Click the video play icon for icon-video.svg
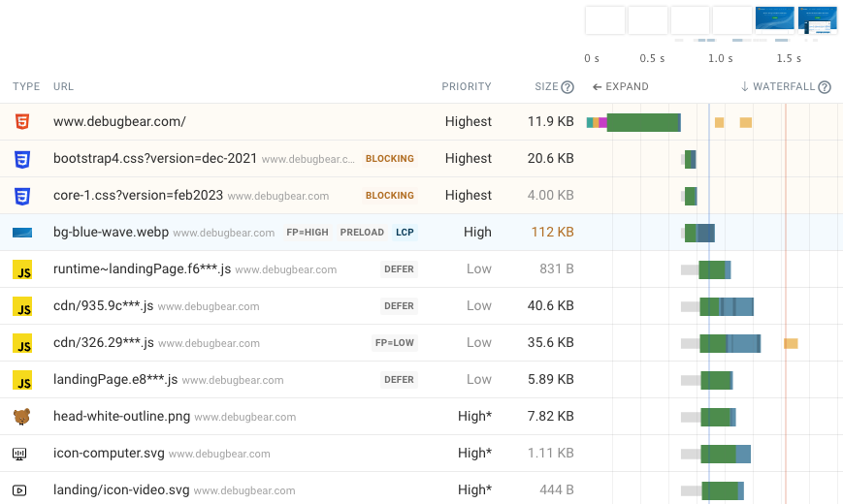 click(x=19, y=490)
